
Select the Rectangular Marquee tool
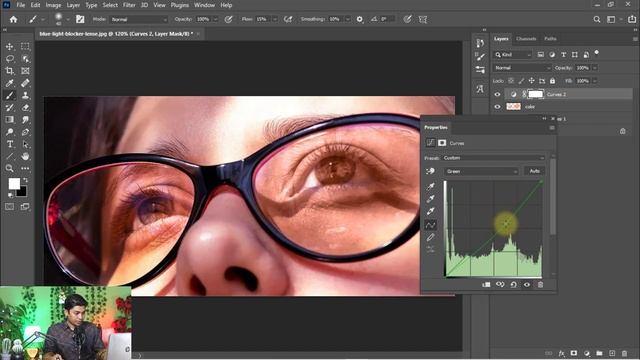click(25, 47)
